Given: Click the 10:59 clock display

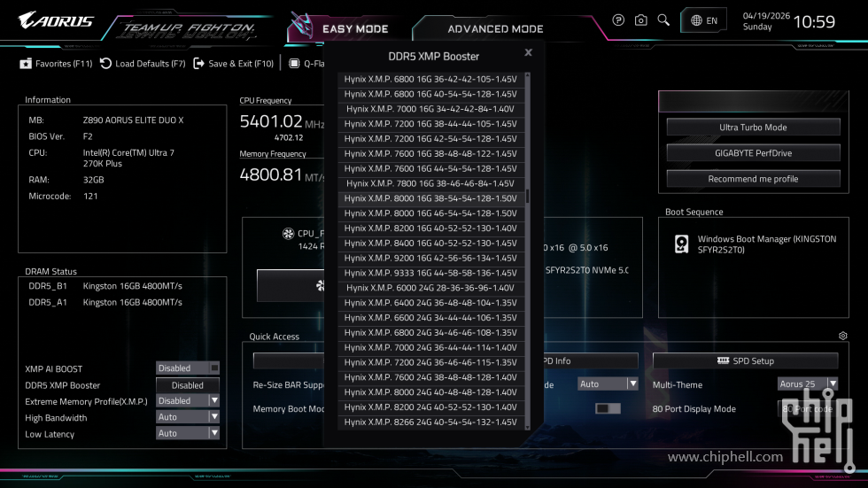Looking at the screenshot, I should point(814,21).
